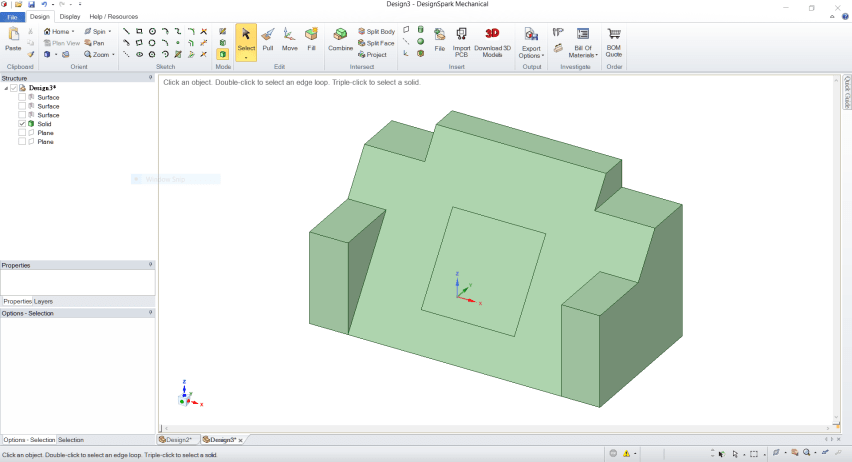Image resolution: width=852 pixels, height=462 pixels.
Task: Switch to the Design2 document tab
Action: tap(176, 440)
